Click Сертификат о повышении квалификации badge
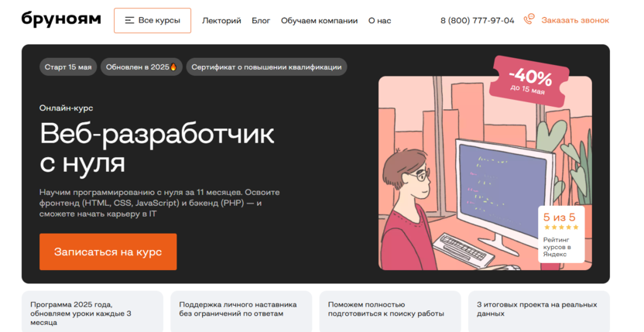 tap(266, 67)
